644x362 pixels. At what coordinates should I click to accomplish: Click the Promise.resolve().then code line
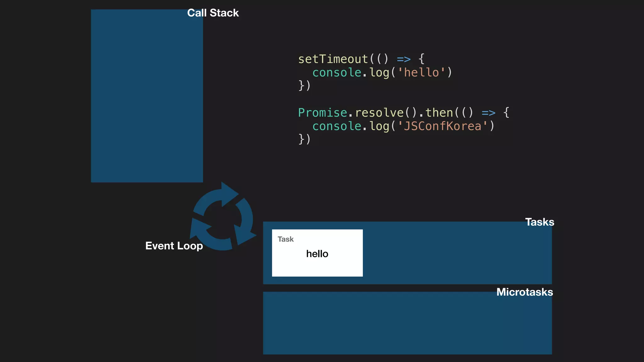[x=404, y=113]
